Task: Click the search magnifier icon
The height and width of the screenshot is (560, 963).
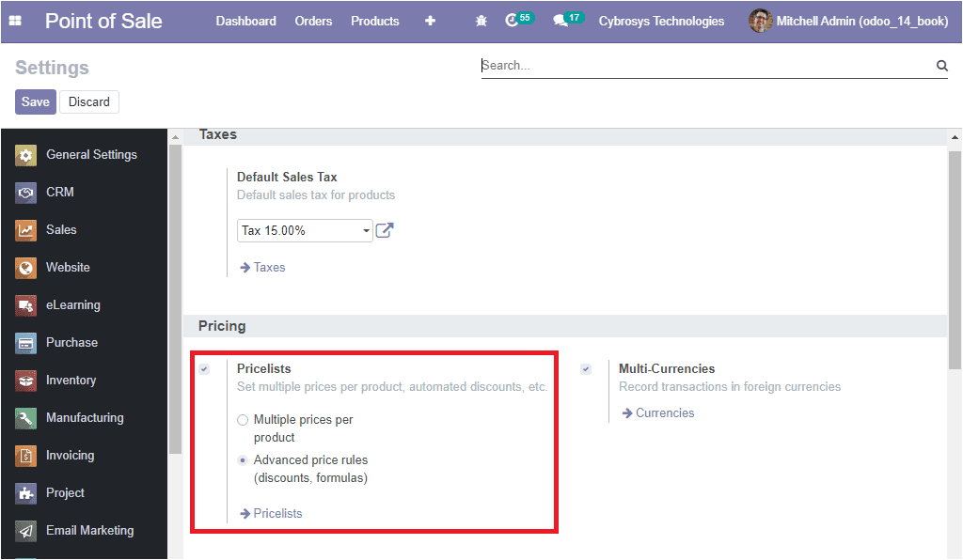Action: 941,65
